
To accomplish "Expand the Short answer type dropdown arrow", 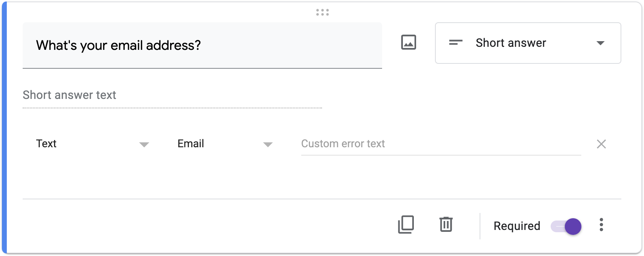I will click(600, 43).
